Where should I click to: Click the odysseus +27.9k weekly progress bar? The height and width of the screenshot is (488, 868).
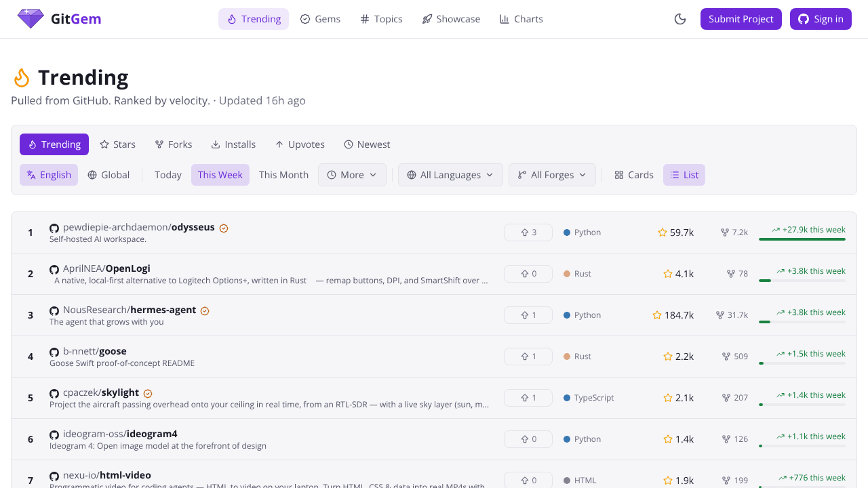[x=802, y=239]
